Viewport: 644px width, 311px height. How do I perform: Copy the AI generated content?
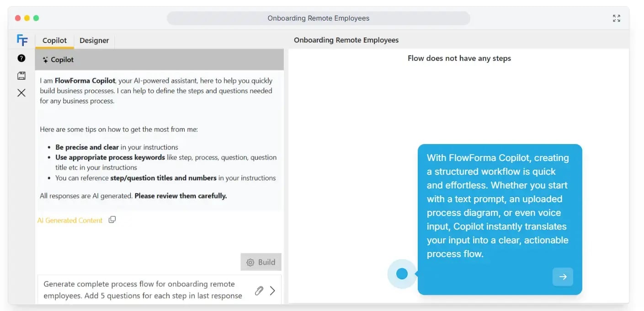(112, 220)
